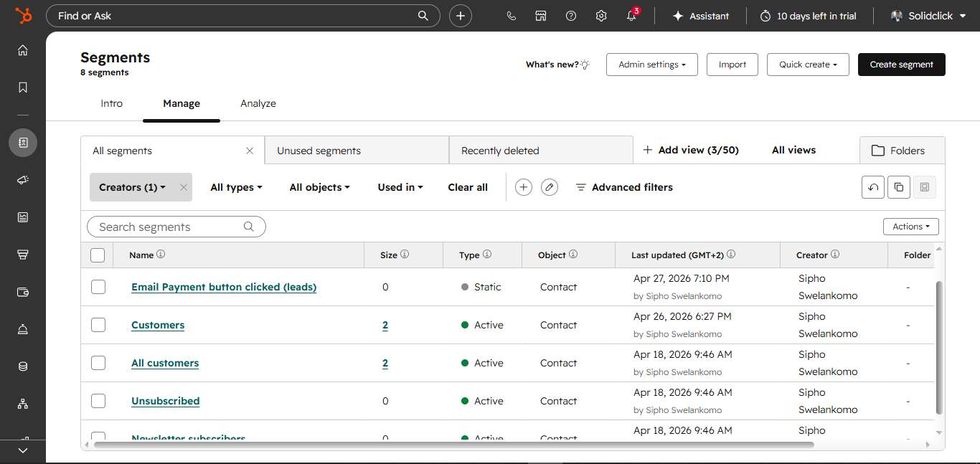Screen dimensions: 980x464
Task: Switch to the Intro tab
Action: pyautogui.click(x=112, y=103)
